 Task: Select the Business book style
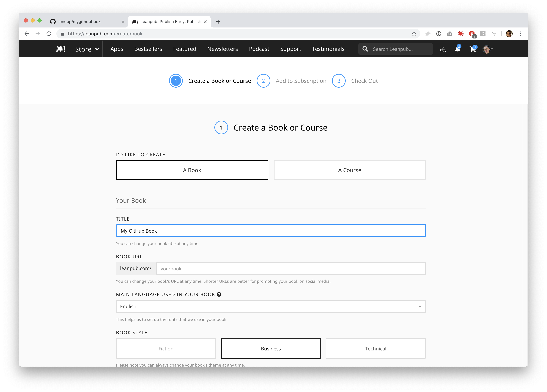click(x=271, y=349)
